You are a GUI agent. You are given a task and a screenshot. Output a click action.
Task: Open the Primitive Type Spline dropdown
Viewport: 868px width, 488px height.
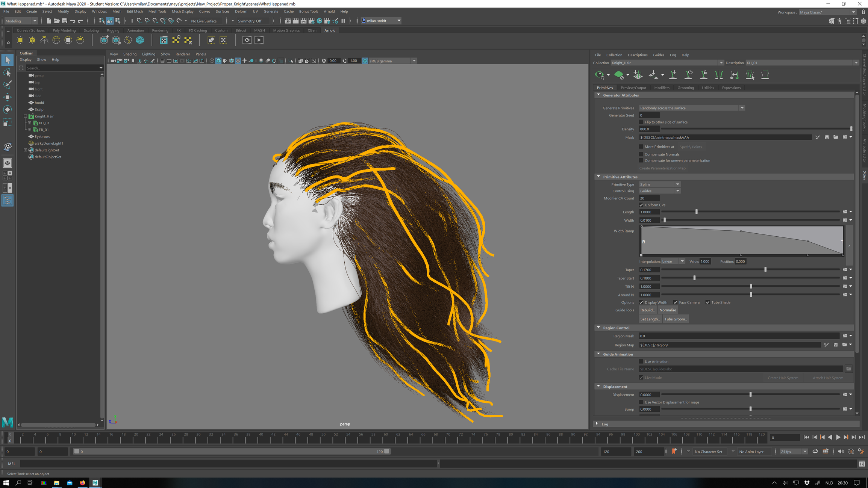[x=660, y=184]
